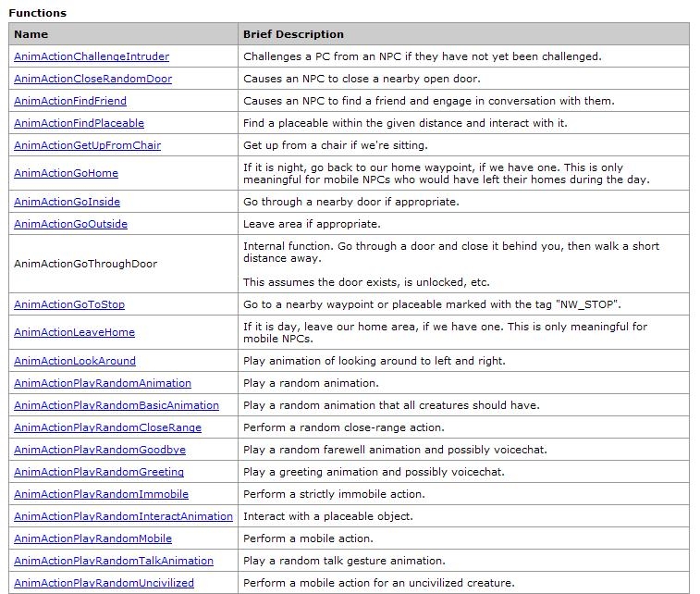
Task: Open the AnimActionGoHome function link
Action: [x=66, y=173]
